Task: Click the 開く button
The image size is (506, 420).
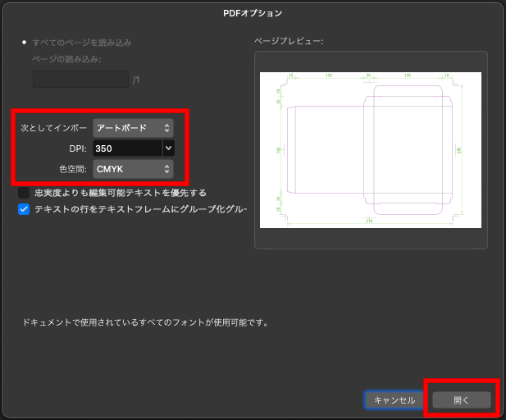Action: [462, 400]
